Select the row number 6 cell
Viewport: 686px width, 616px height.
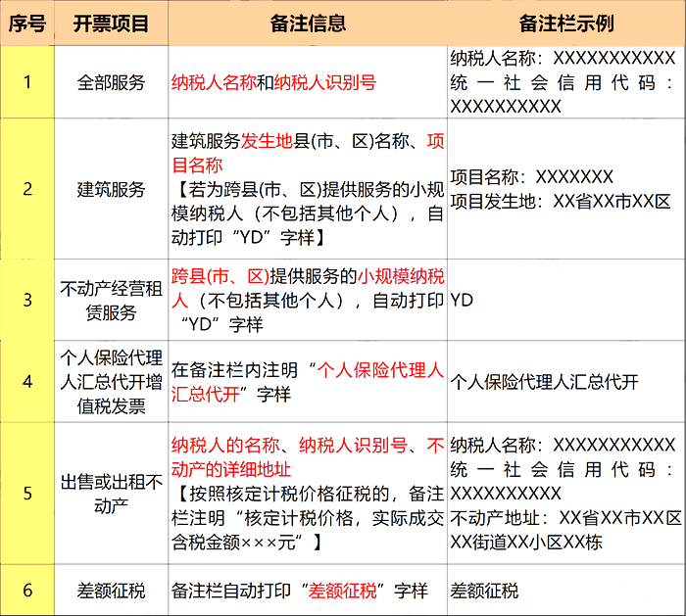[27, 591]
